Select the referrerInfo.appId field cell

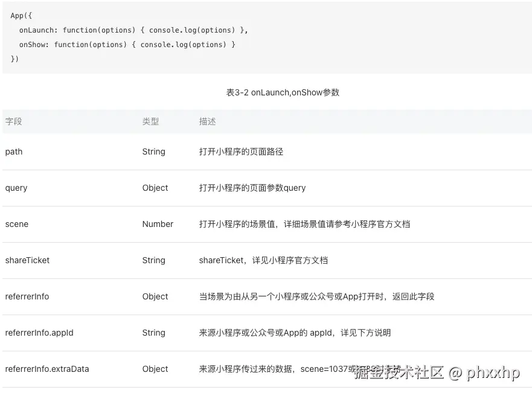coord(39,333)
